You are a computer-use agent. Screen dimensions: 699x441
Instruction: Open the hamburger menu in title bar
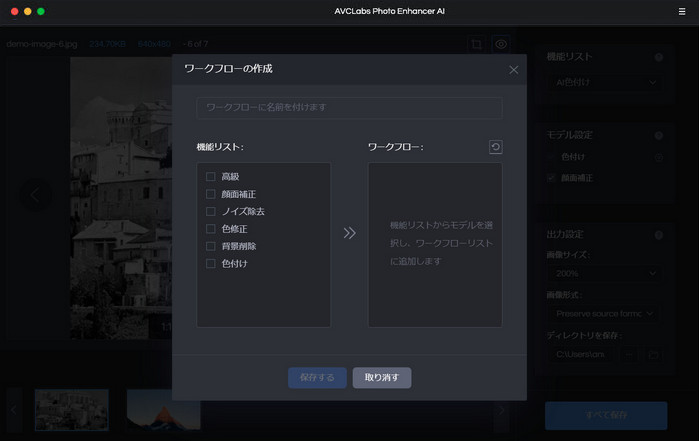point(682,11)
